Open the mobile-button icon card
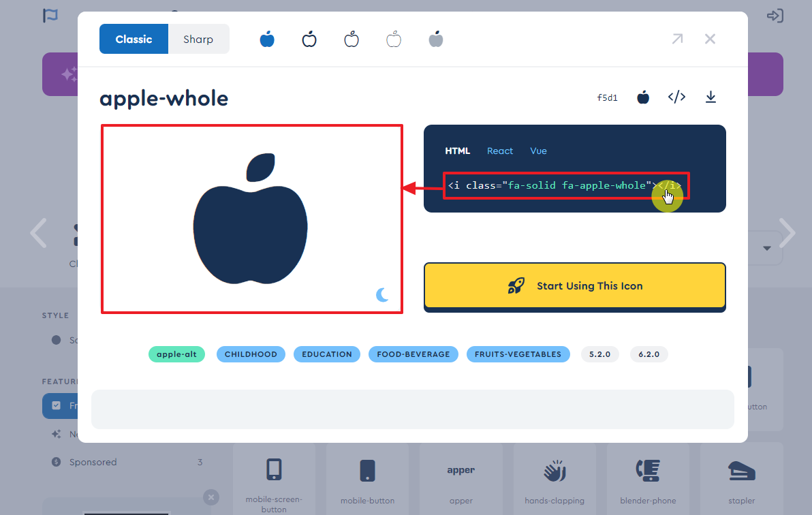 367,479
